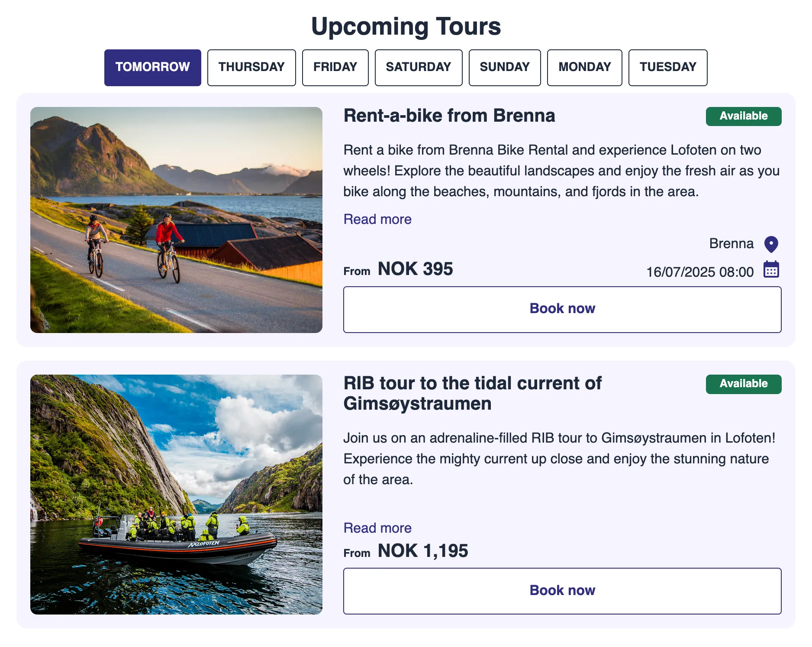This screenshot has height=647, width=812.
Task: Click the Brenna location pin icon
Action: pos(771,244)
